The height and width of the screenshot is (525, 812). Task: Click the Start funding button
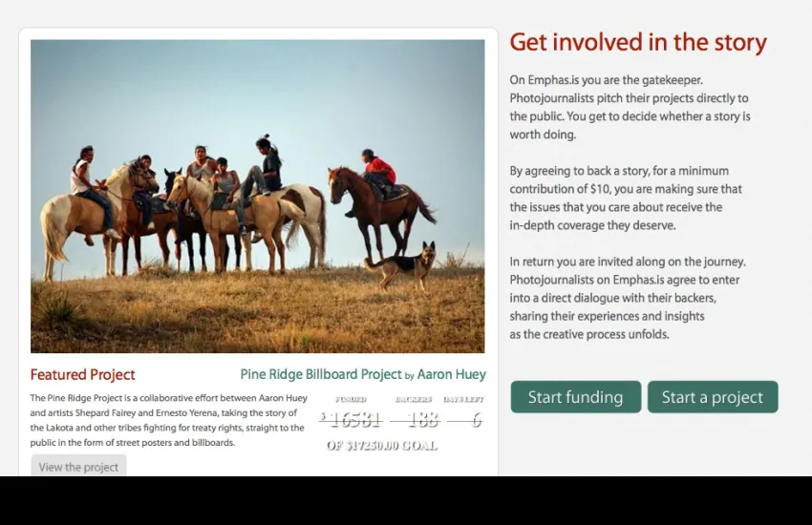(x=575, y=397)
